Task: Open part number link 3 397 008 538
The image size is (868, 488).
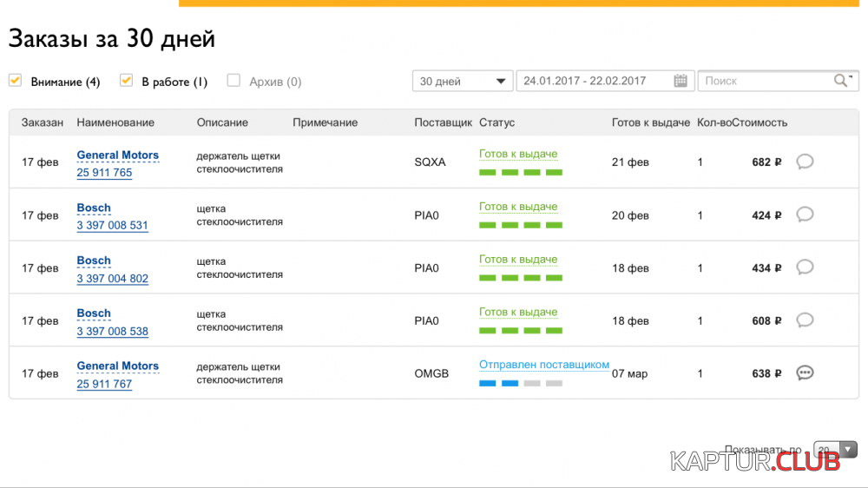Action: 112,331
